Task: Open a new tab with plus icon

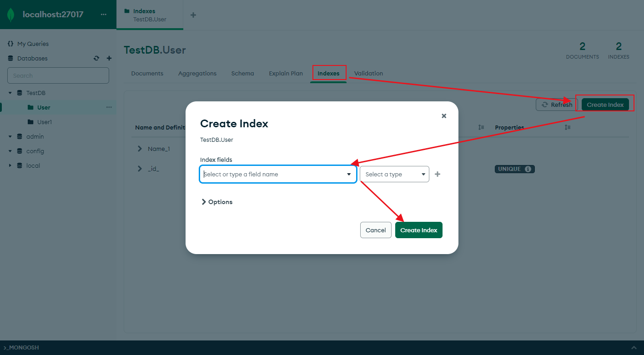Action: (x=193, y=15)
